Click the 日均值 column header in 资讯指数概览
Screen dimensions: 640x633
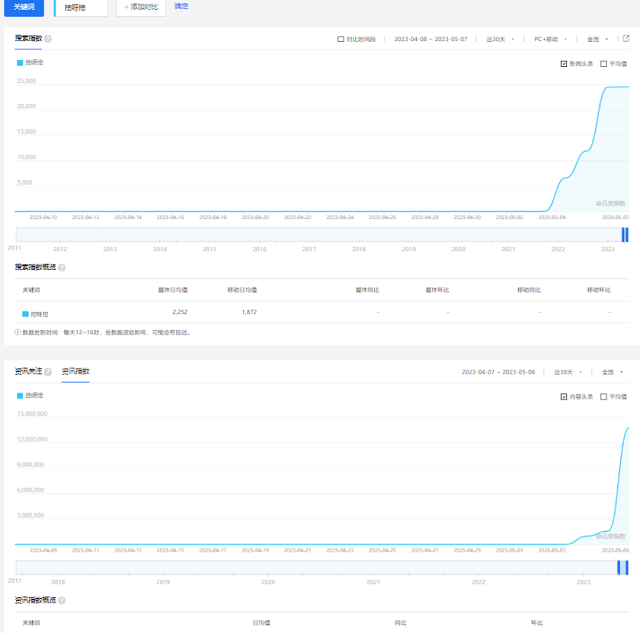[x=261, y=623]
